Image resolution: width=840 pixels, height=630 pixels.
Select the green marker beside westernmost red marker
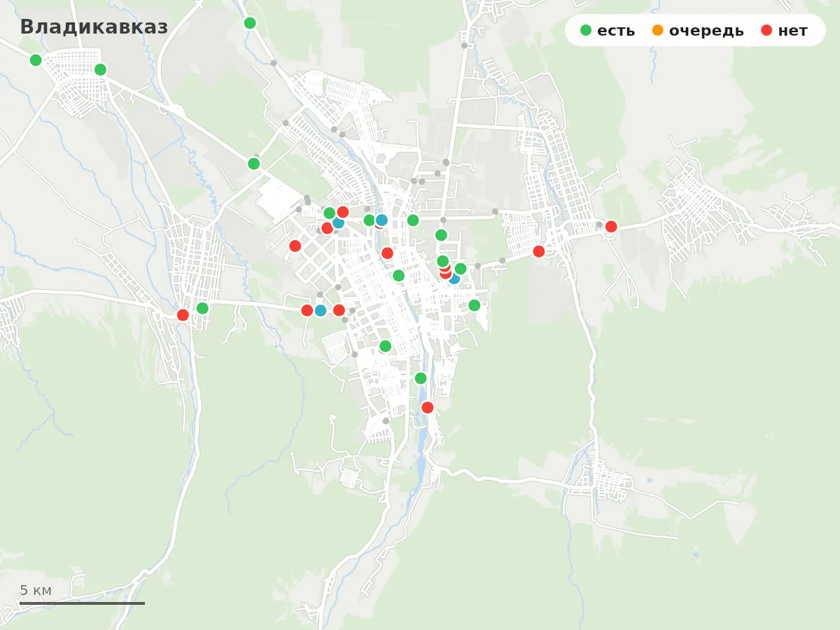pyautogui.click(x=202, y=308)
